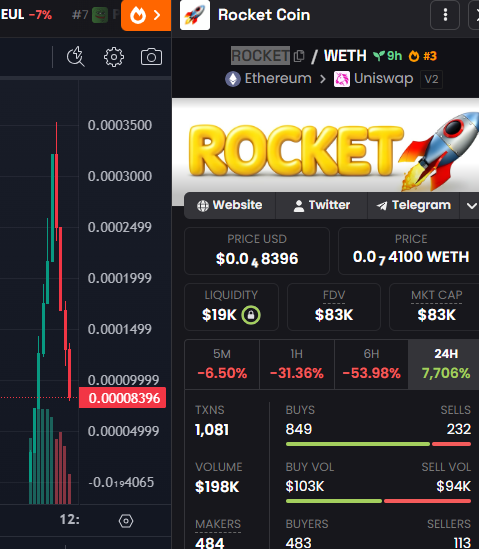Expand more social links chevron
This screenshot has width=479, height=549.
click(x=471, y=206)
